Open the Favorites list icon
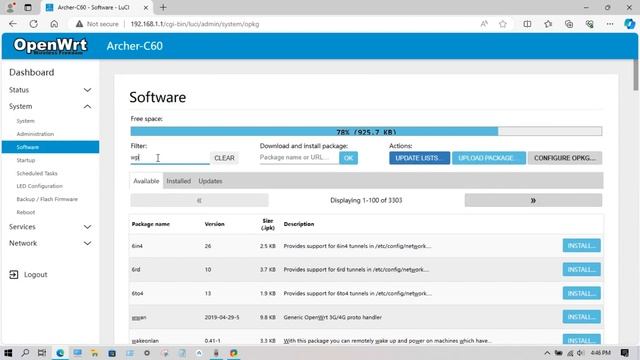This screenshot has width=640, height=360. [x=548, y=24]
